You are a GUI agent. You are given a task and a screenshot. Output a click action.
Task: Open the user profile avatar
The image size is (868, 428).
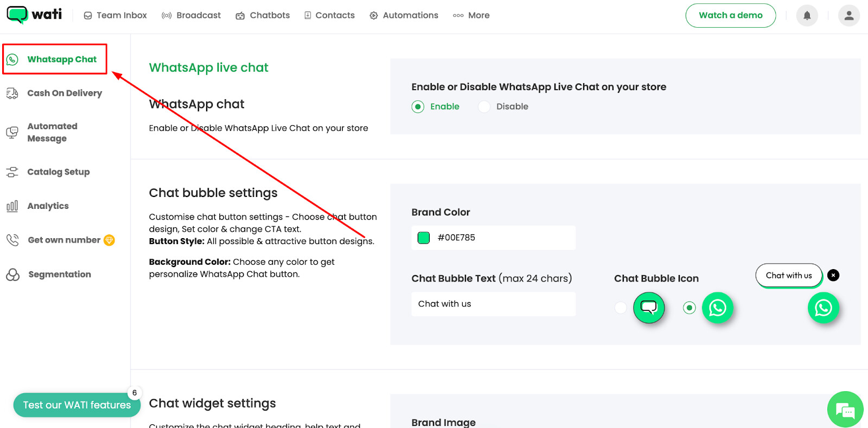pyautogui.click(x=848, y=15)
